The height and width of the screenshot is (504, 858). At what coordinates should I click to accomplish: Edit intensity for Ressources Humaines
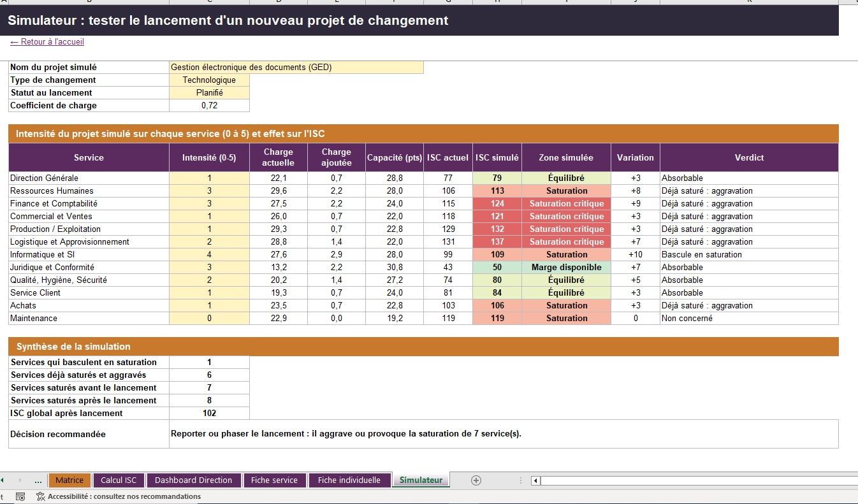point(209,191)
